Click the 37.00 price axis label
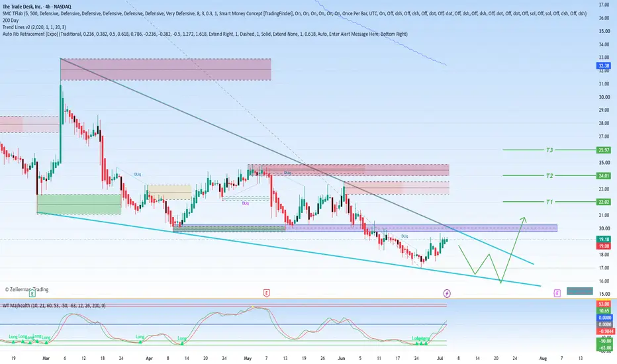 click(x=604, y=5)
